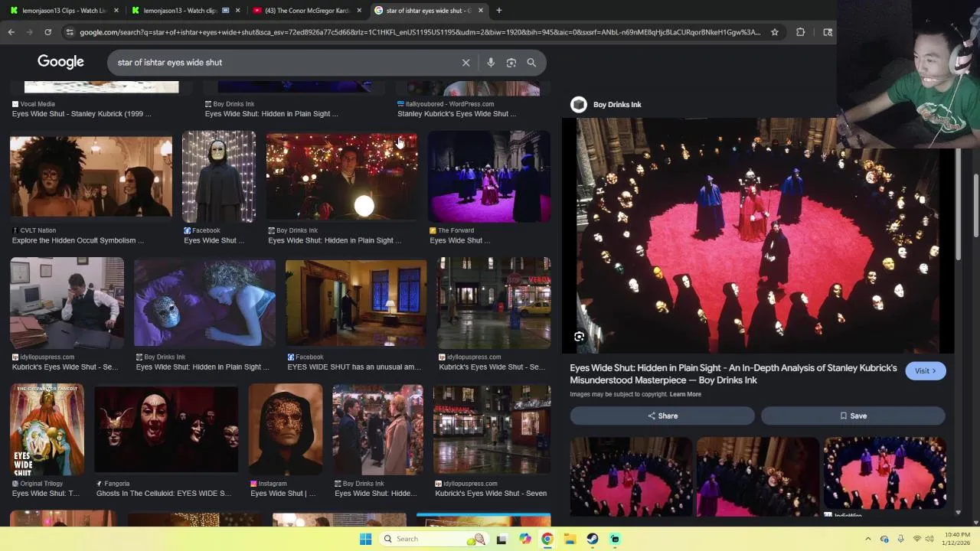Switch to second lemonjason13 Watch clips tab

point(185,11)
